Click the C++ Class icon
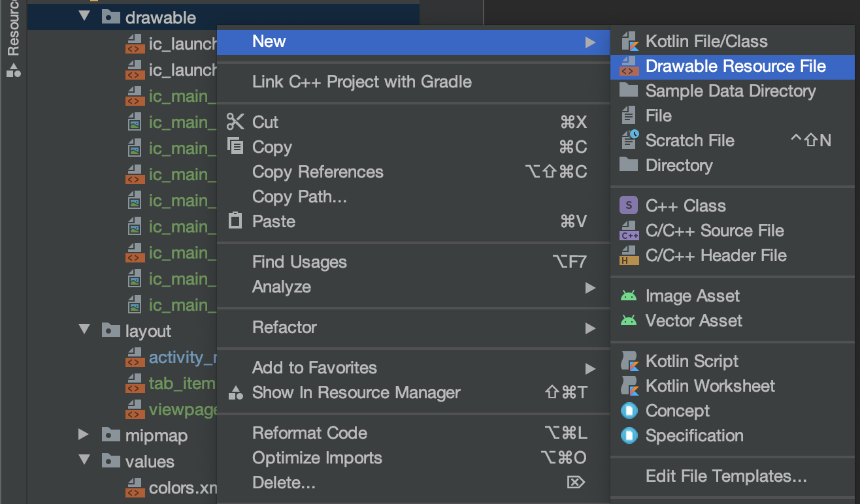Image resolution: width=860 pixels, height=504 pixels. pyautogui.click(x=629, y=206)
